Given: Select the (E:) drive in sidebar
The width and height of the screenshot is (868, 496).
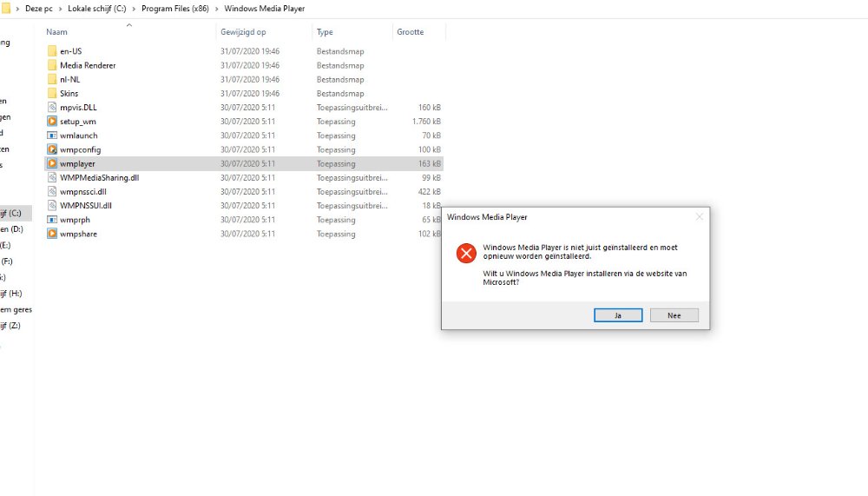Looking at the screenshot, I should (5, 245).
